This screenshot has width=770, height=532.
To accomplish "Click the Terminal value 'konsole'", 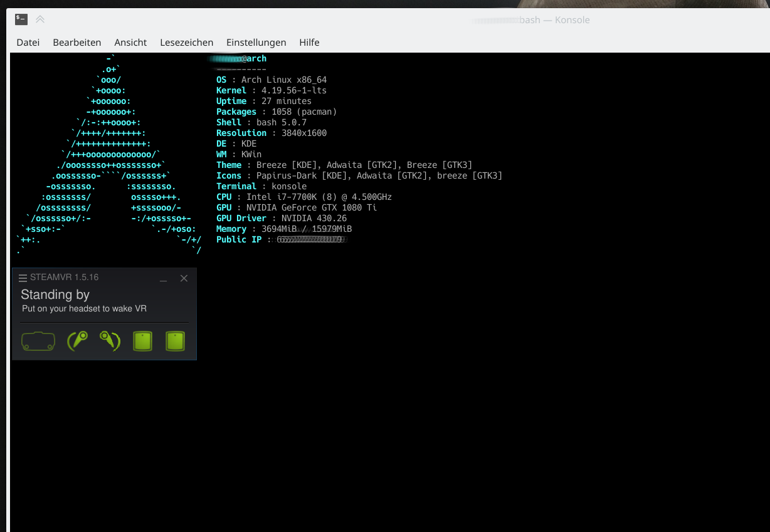I will click(x=289, y=186).
